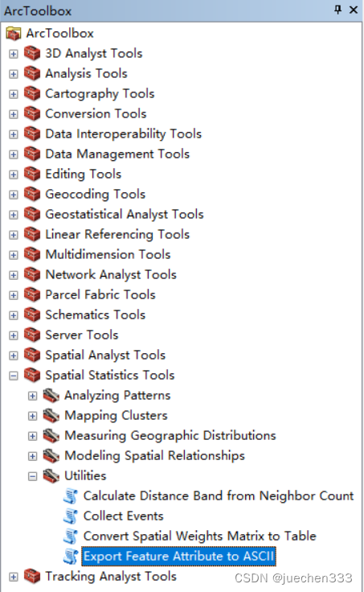The width and height of the screenshot is (364, 592).
Task: Click the Utilities toolset hammer icon
Action: click(51, 476)
